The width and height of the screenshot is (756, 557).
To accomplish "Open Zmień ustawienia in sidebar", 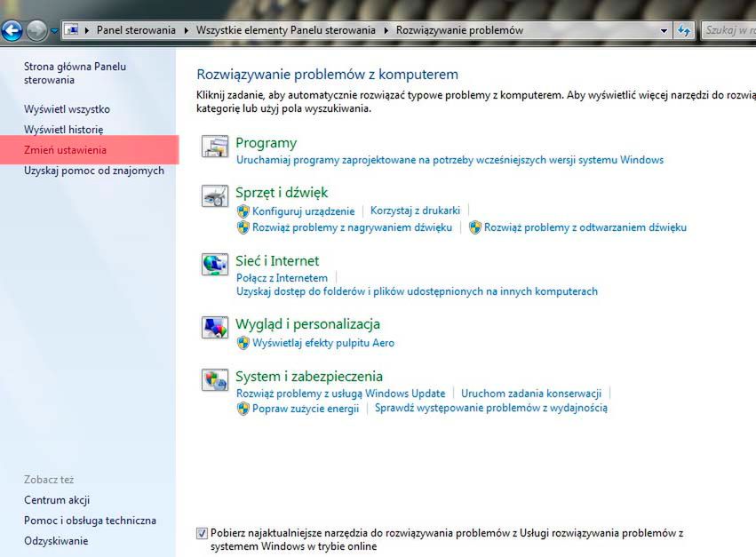I will (65, 150).
